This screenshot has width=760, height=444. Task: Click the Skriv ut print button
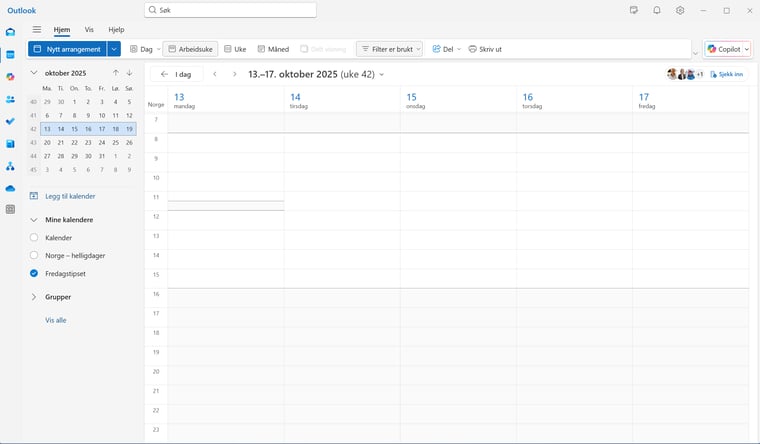pyautogui.click(x=485, y=49)
